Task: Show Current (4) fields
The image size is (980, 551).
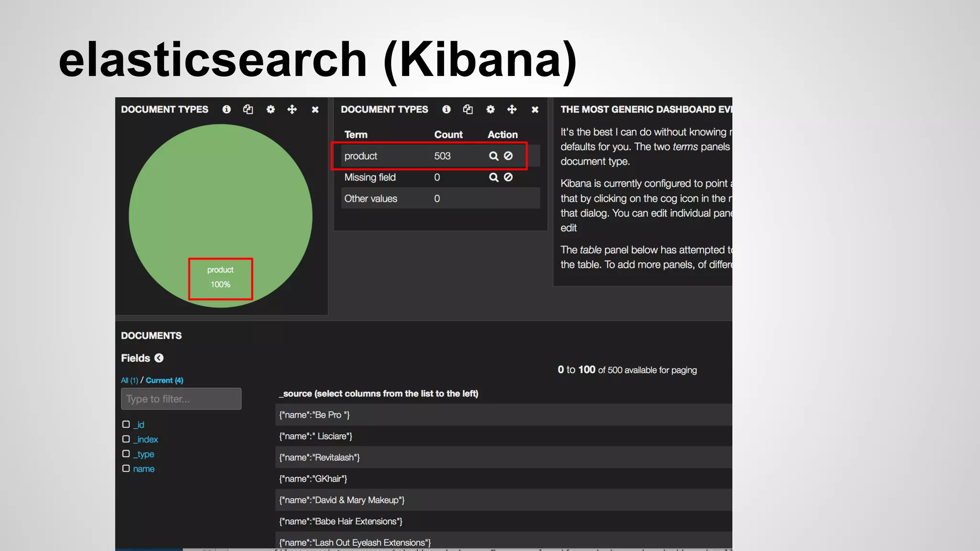Action: (x=165, y=380)
